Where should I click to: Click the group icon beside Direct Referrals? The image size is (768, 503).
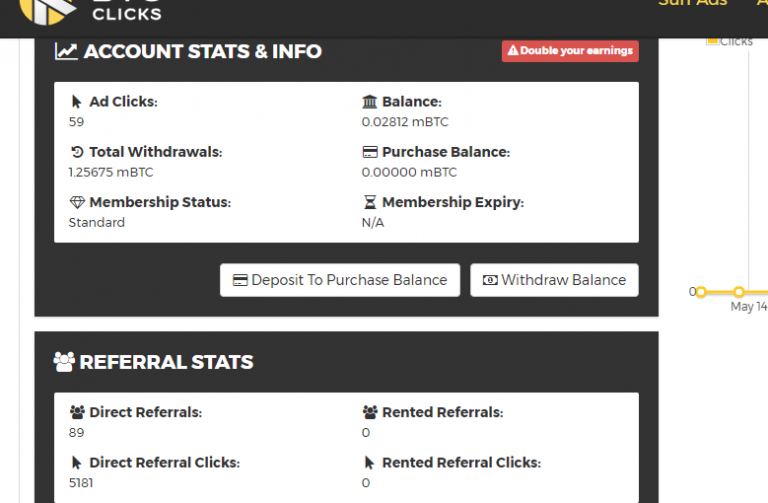click(77, 412)
